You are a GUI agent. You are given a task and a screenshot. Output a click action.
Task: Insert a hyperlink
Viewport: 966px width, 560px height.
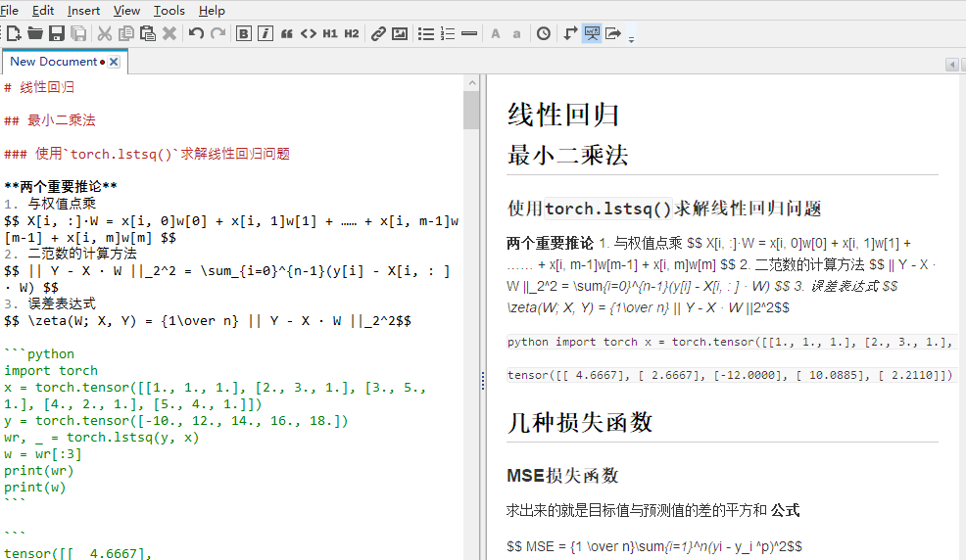click(x=378, y=33)
